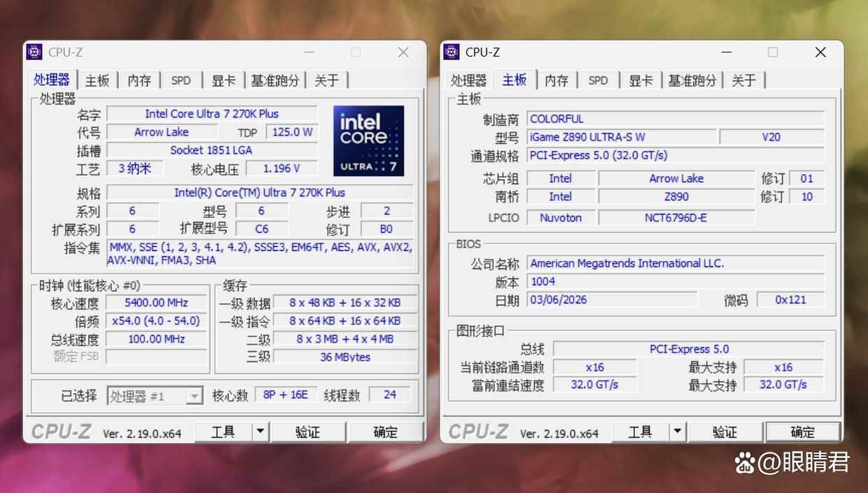Click the Nuvoton LPCIO vendor value
Screen dimensions: 868x493
(560, 218)
